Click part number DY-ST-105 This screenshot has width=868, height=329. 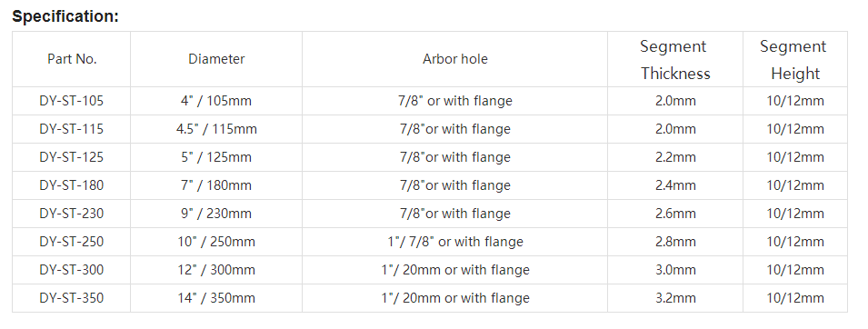(x=72, y=101)
